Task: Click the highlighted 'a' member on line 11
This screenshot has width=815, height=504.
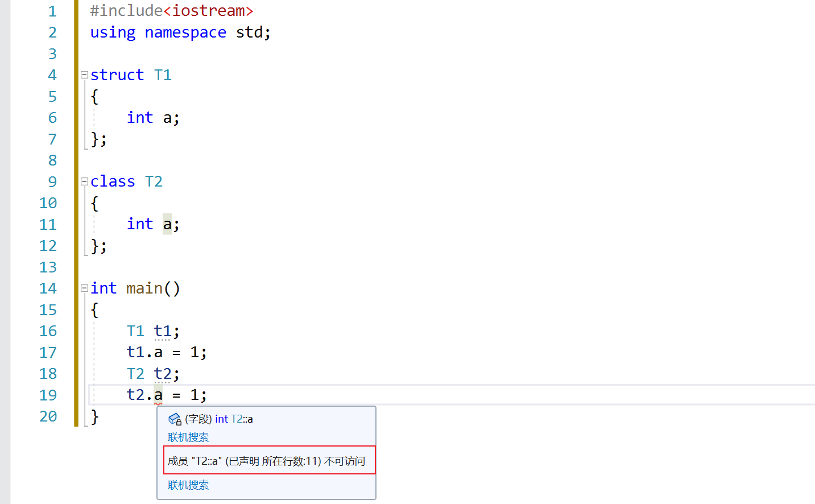Action: click(167, 224)
